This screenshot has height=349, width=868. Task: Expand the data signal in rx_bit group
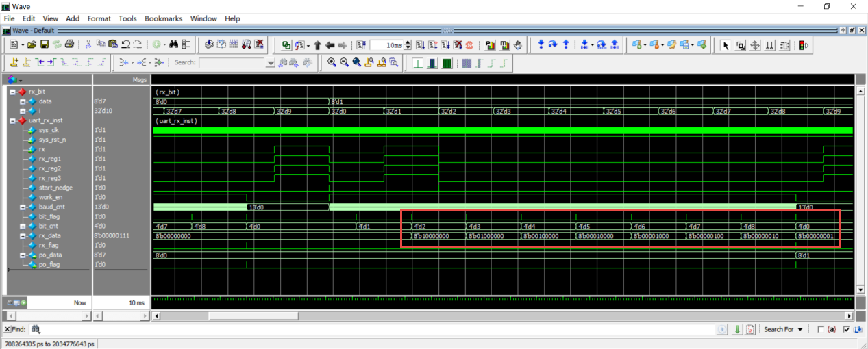click(23, 101)
